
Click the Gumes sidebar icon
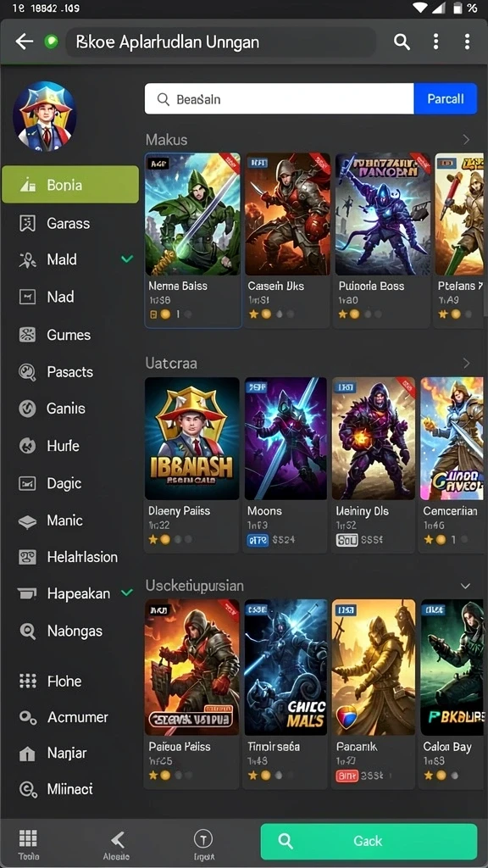27,335
